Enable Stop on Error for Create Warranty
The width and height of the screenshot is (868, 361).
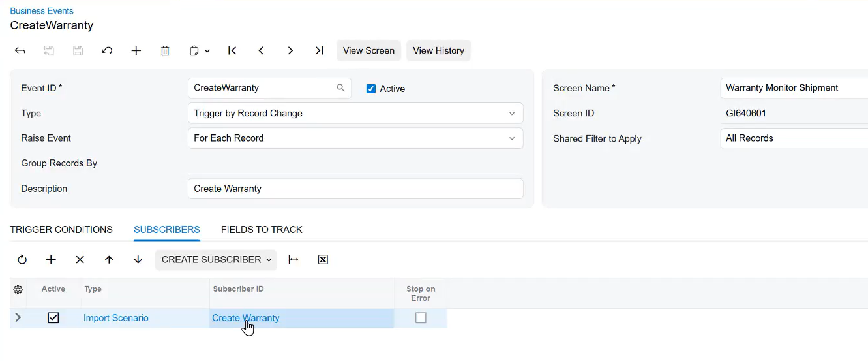tap(421, 318)
